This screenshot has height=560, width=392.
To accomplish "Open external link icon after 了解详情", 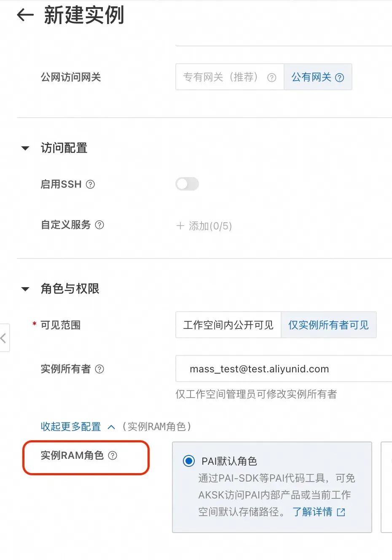I will (x=341, y=512).
